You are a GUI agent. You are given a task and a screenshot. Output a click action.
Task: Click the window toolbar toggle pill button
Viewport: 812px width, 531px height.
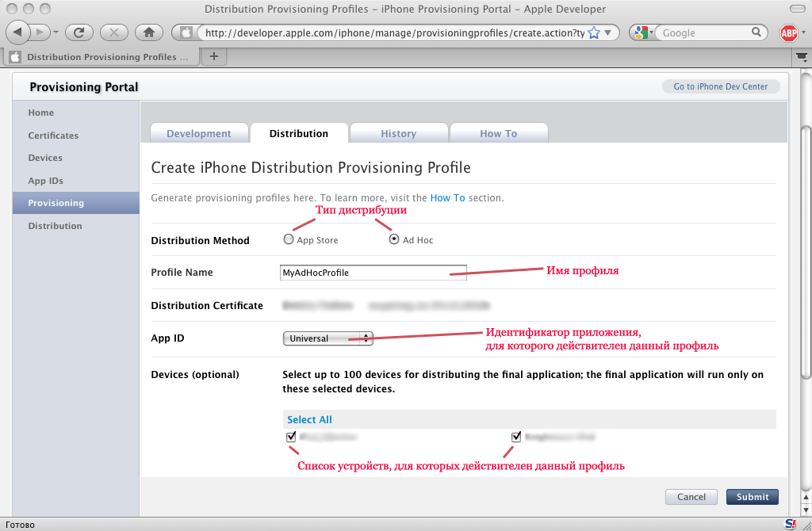pyautogui.click(x=798, y=9)
